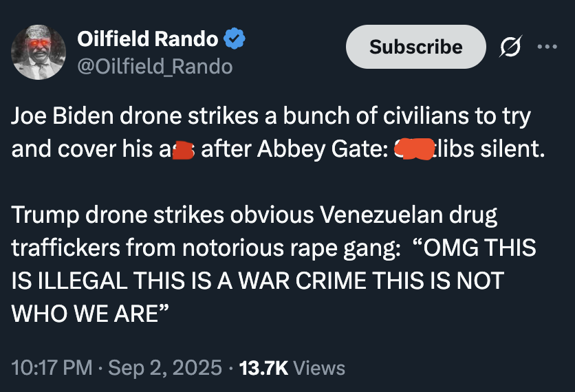Click the Sep 2, 2025 date
The height and width of the screenshot is (392, 575).
tap(164, 367)
